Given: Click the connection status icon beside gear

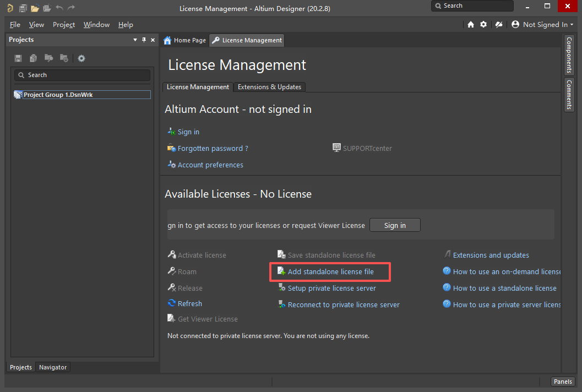Looking at the screenshot, I should (x=499, y=24).
